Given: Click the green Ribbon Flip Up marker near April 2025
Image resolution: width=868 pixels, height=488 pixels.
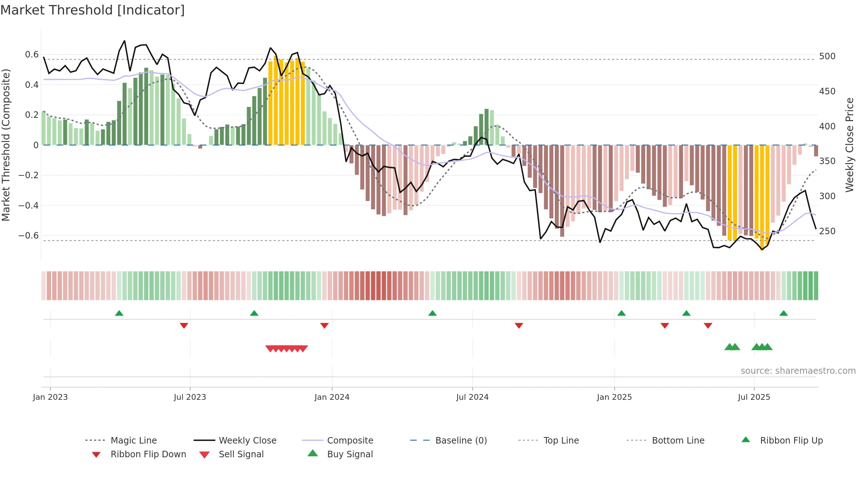Looking at the screenshot, I should click(686, 313).
